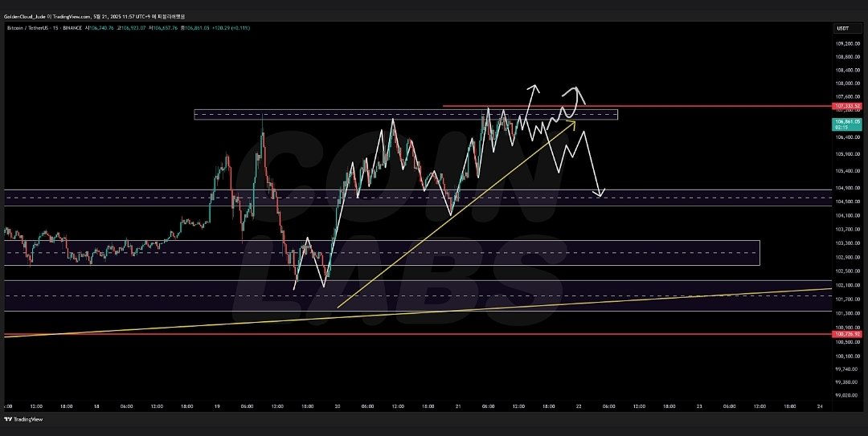
Task: Click the 109,200.00 price axis label
Action: pyautogui.click(x=848, y=43)
